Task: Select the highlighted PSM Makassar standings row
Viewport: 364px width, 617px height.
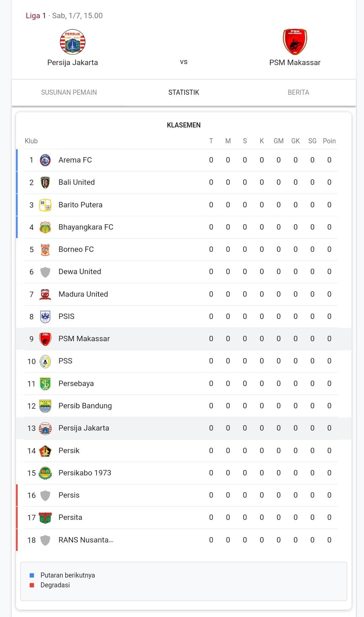Action: click(184, 339)
